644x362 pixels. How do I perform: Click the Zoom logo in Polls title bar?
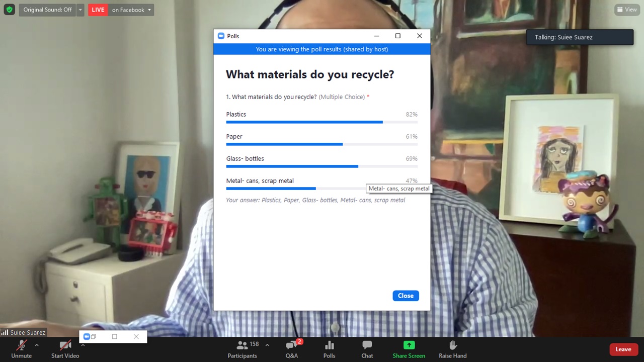coord(220,36)
